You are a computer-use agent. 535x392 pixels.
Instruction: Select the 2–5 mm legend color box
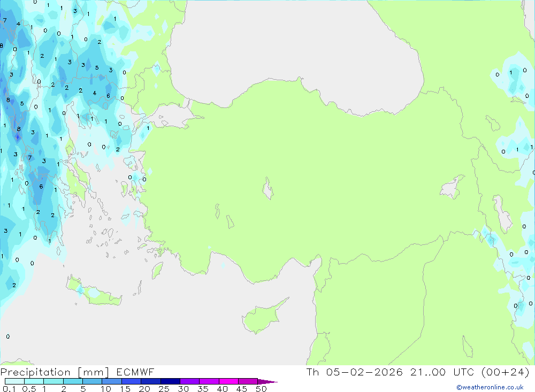(73, 381)
